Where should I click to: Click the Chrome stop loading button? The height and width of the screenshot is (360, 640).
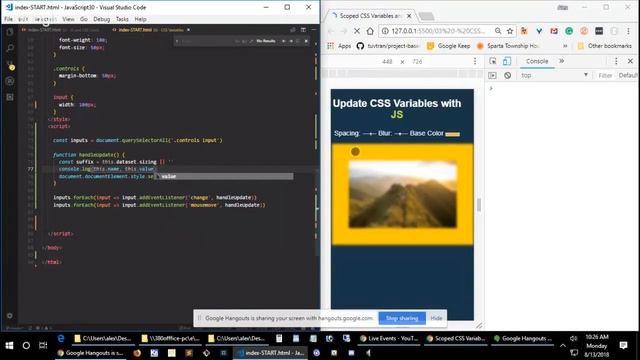tap(357, 31)
